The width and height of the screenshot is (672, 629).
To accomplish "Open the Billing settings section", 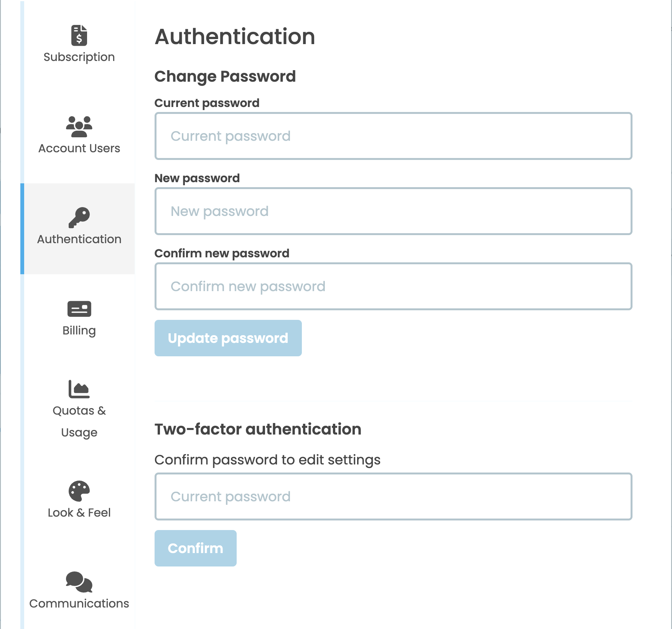I will tap(79, 319).
